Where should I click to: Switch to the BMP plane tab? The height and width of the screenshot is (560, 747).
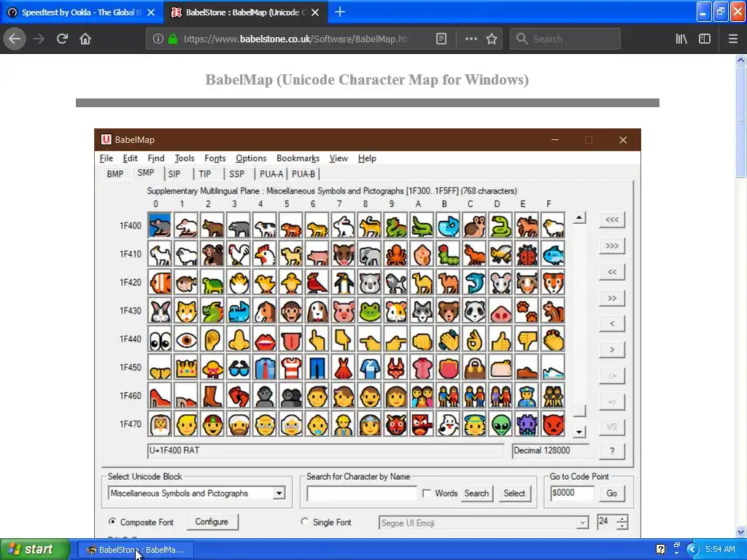click(115, 174)
